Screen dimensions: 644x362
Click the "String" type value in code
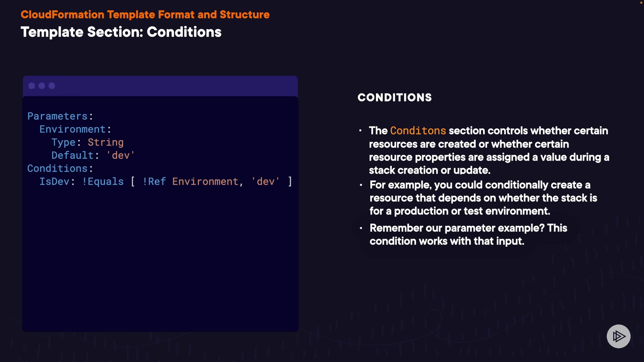[x=106, y=142]
